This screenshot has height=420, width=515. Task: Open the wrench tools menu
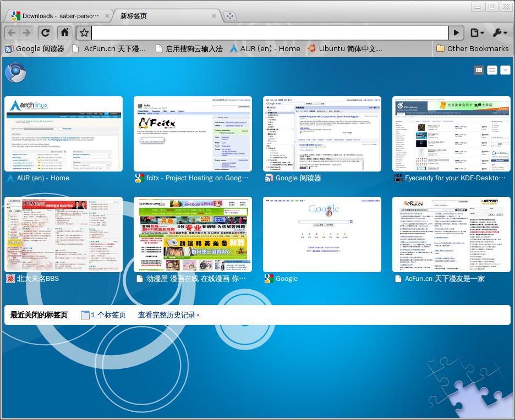[x=500, y=33]
